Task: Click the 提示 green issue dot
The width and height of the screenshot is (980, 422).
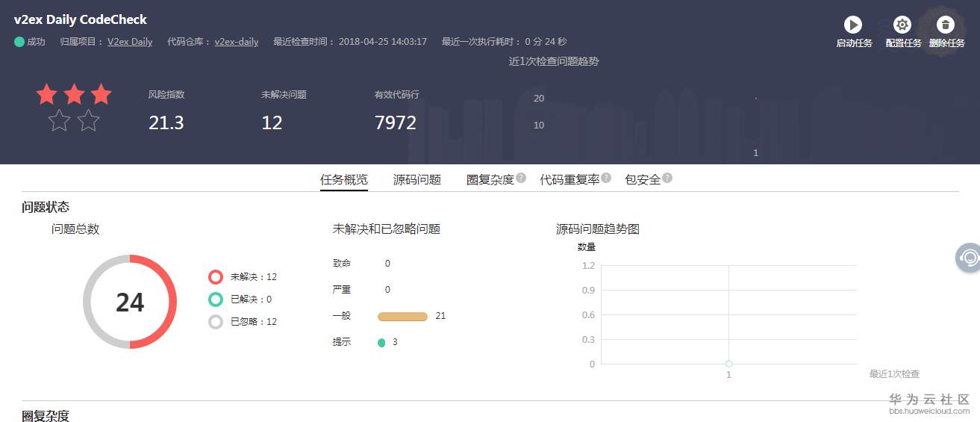Action: (381, 343)
